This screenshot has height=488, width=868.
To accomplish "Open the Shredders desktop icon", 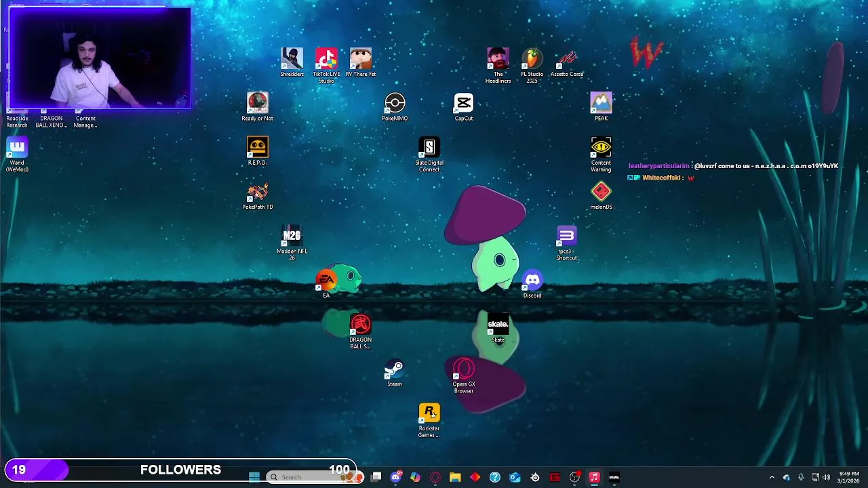I will point(292,62).
